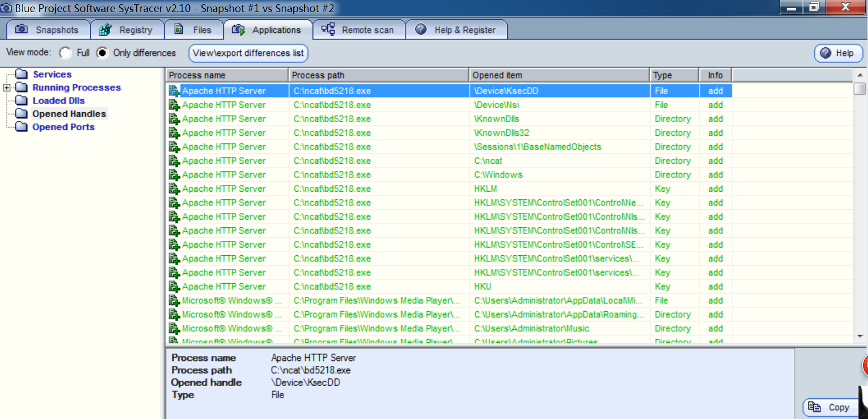Screen dimensions: 868x419
Task: Click the camera icon on the Snapshots tab
Action: (x=21, y=29)
